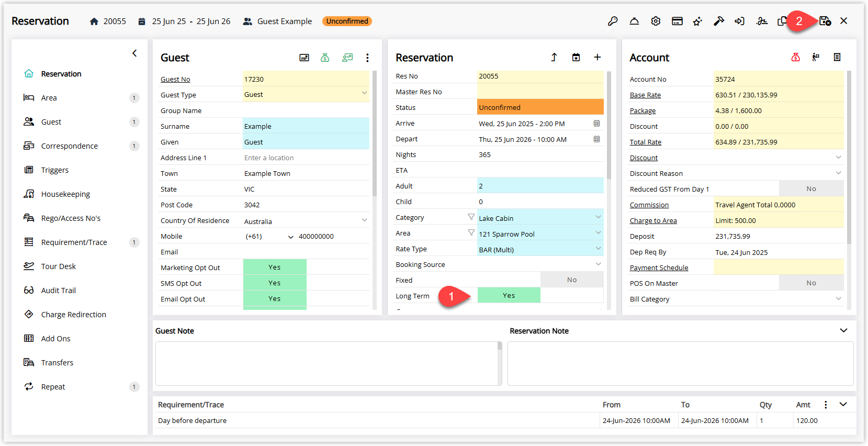
Task: Open Housekeeping in the sidebar
Action: pos(65,194)
